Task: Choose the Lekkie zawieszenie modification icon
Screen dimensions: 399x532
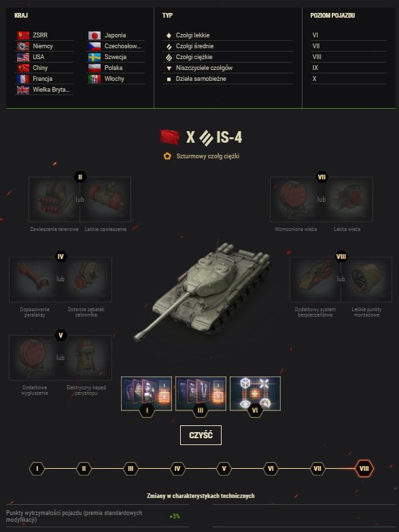Action: point(105,199)
